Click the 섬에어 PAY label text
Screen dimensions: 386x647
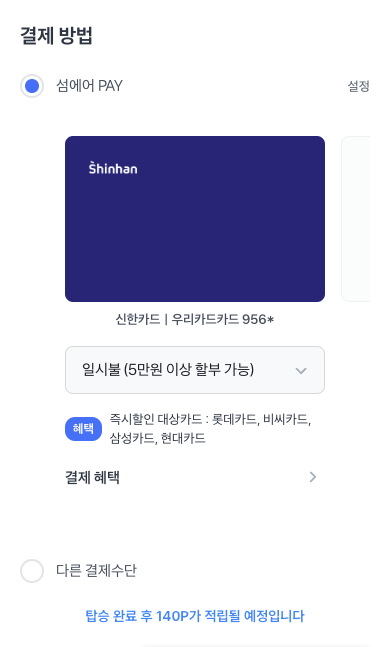click(x=89, y=86)
